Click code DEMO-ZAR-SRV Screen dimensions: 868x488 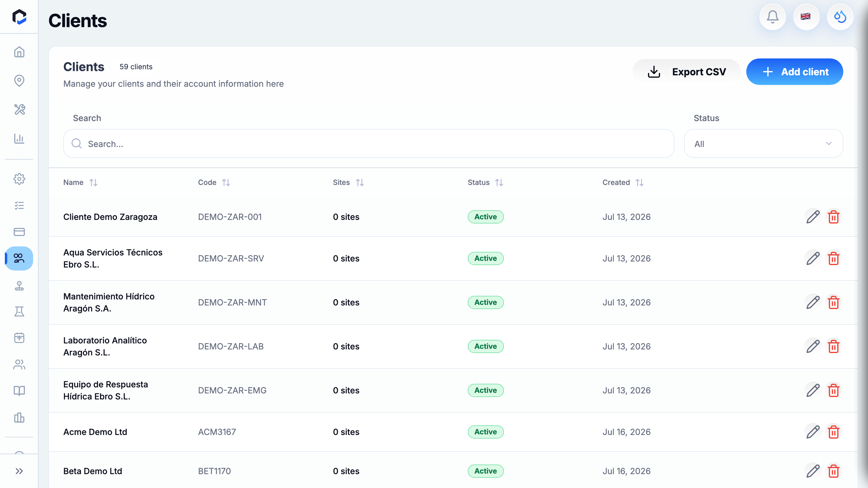[x=231, y=258]
